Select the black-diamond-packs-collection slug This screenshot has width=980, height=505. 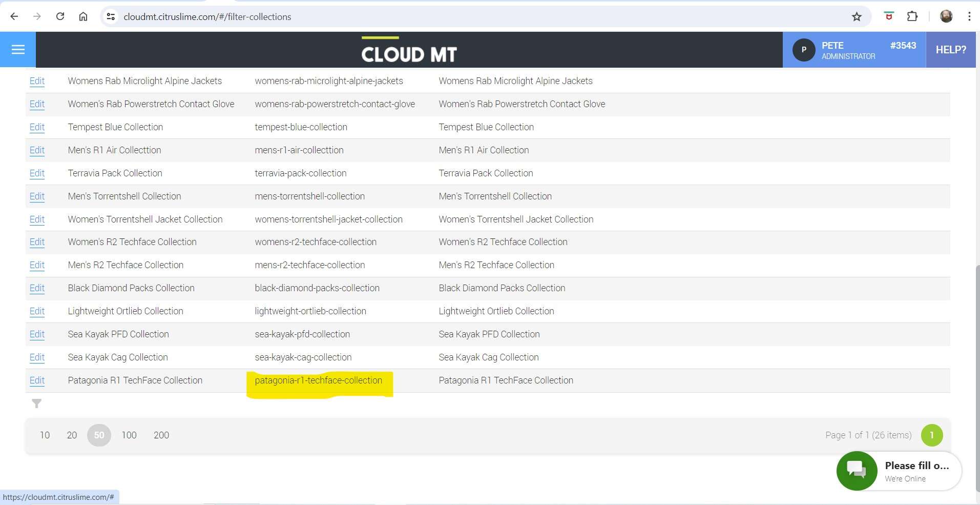(317, 288)
